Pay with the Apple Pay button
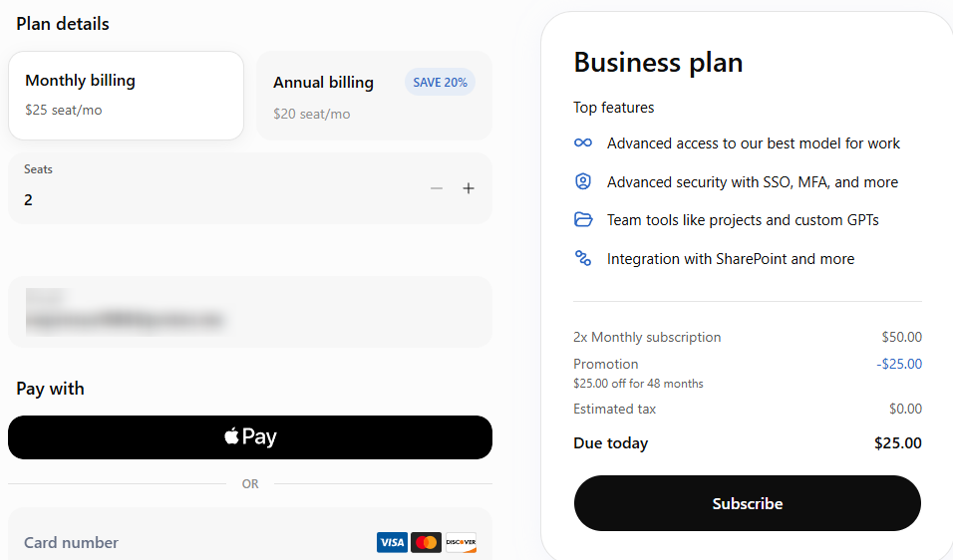 (x=250, y=437)
